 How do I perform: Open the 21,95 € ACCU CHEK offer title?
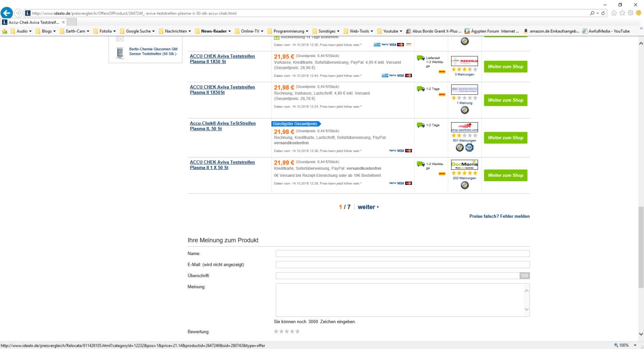coord(222,59)
